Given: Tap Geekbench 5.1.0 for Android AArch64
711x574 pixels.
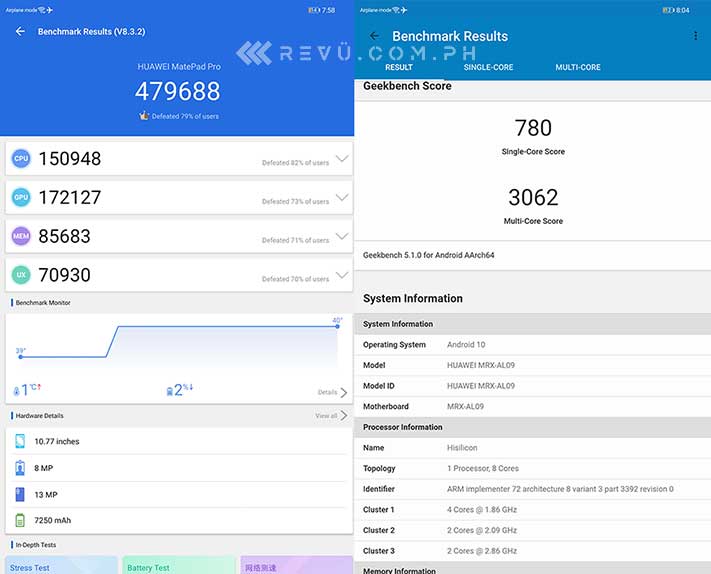Looking at the screenshot, I should (429, 255).
